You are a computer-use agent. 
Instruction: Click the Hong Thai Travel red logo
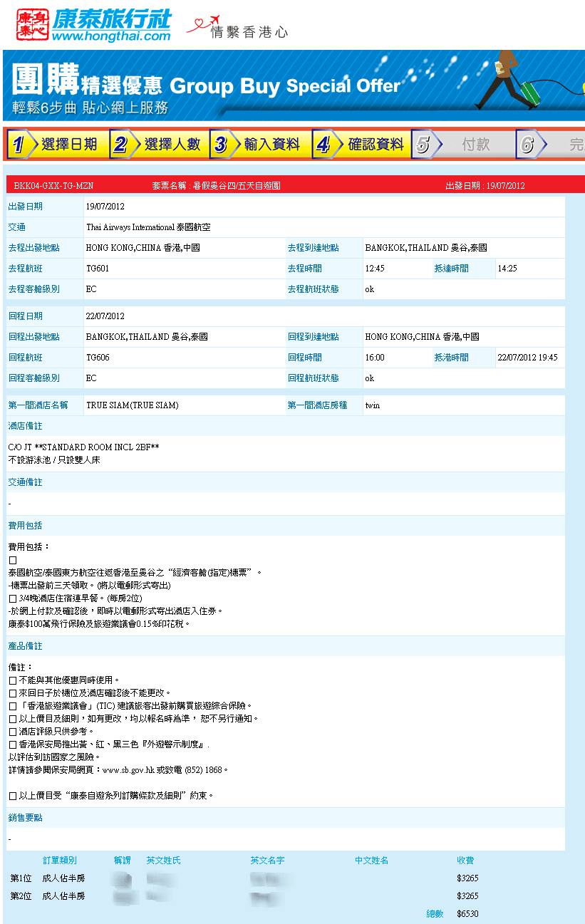[33, 24]
